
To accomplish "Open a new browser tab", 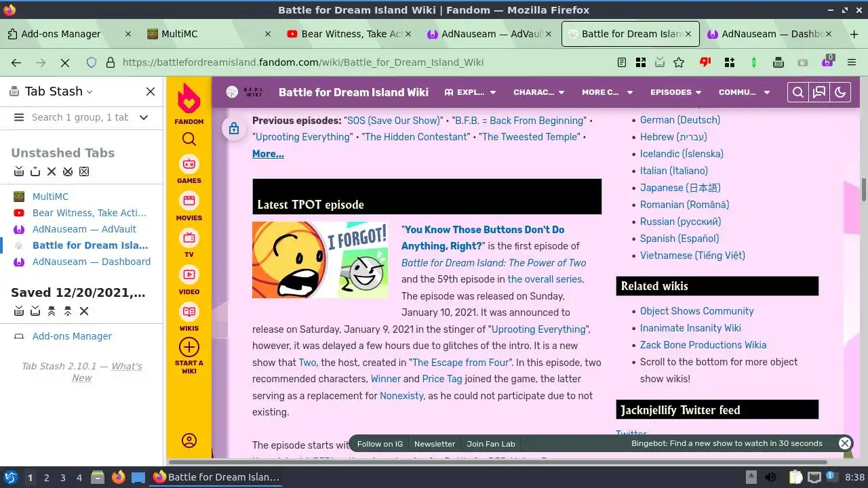I will [854, 34].
